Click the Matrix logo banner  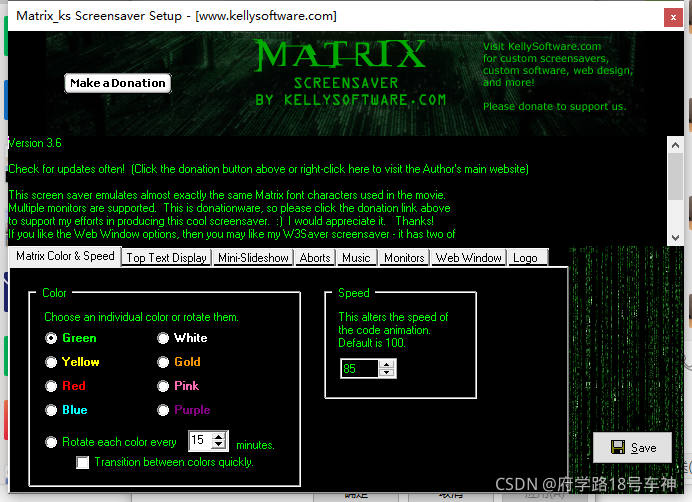point(340,55)
